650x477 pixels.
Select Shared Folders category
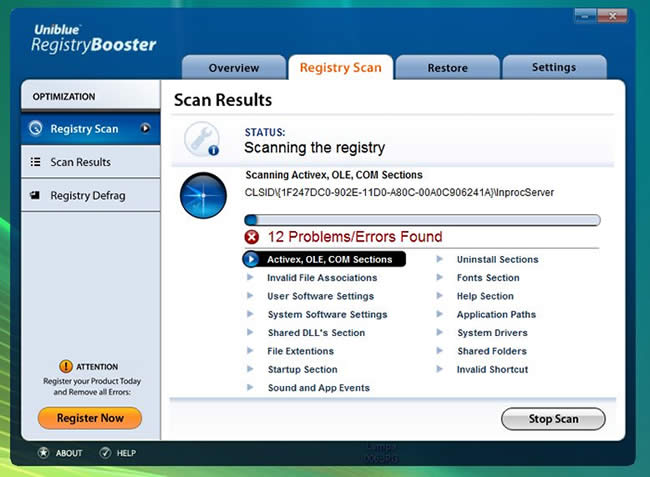click(x=492, y=351)
